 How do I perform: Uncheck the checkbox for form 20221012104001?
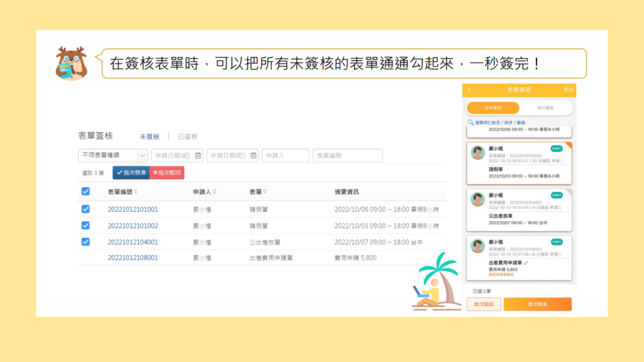pyautogui.click(x=86, y=242)
